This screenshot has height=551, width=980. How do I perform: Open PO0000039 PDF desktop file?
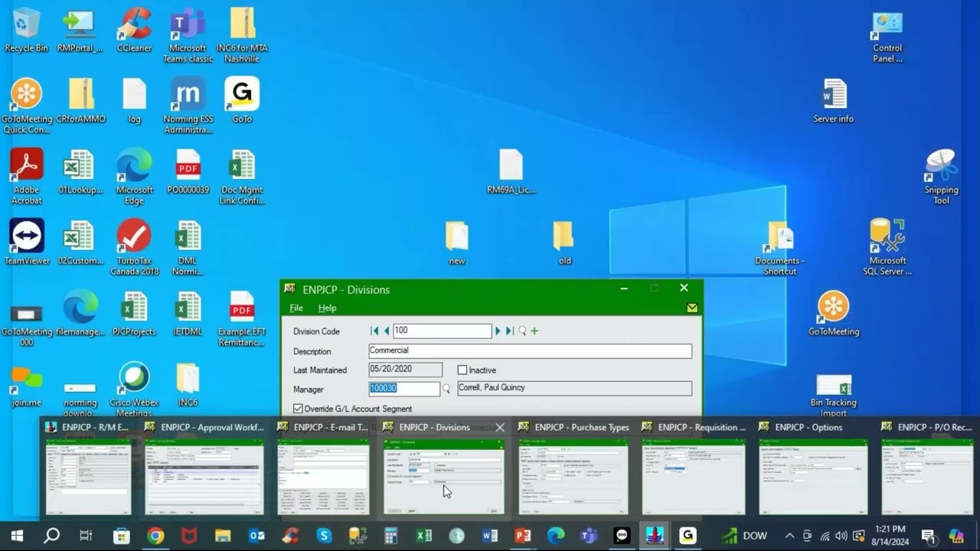188,171
